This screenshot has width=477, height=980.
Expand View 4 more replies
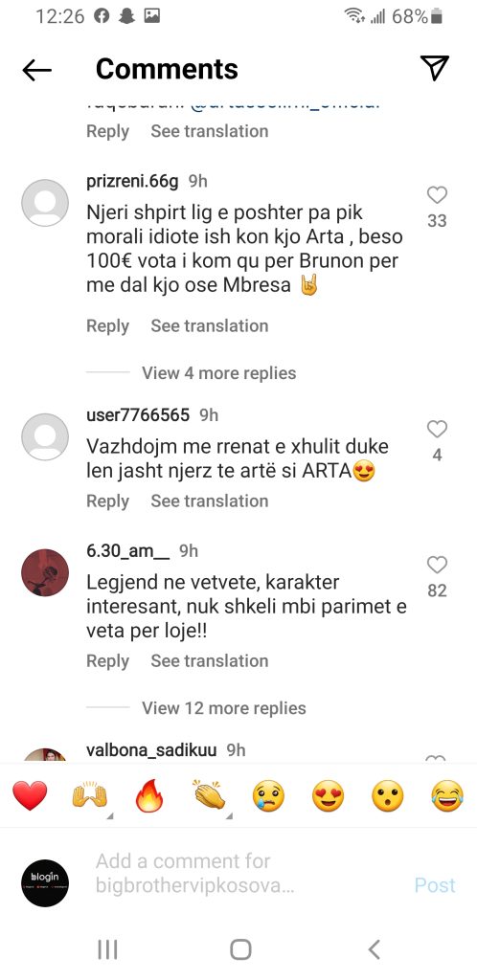[218, 373]
